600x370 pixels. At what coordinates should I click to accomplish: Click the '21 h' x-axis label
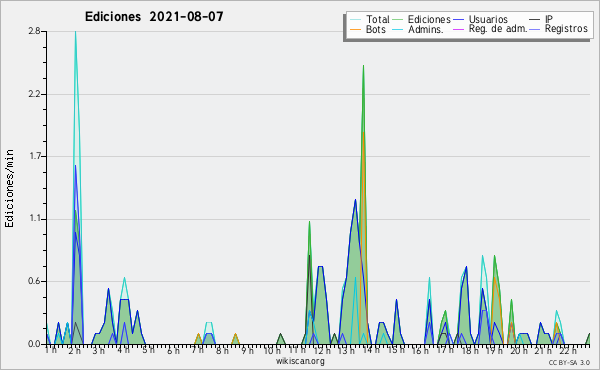click(x=544, y=350)
